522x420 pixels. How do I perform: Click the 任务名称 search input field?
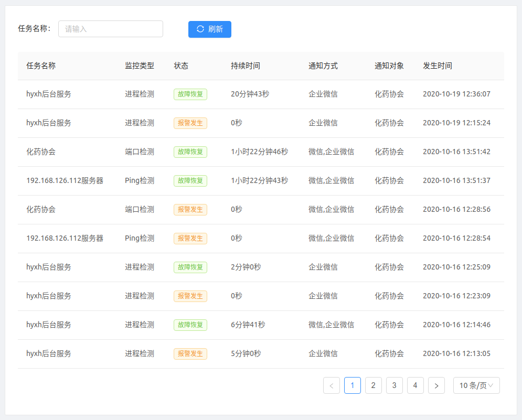point(111,29)
